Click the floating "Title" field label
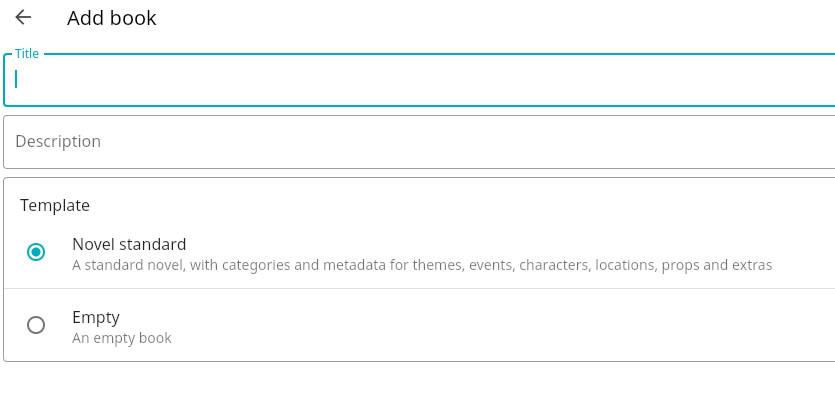Screen dimensions: 835x406 27,54
